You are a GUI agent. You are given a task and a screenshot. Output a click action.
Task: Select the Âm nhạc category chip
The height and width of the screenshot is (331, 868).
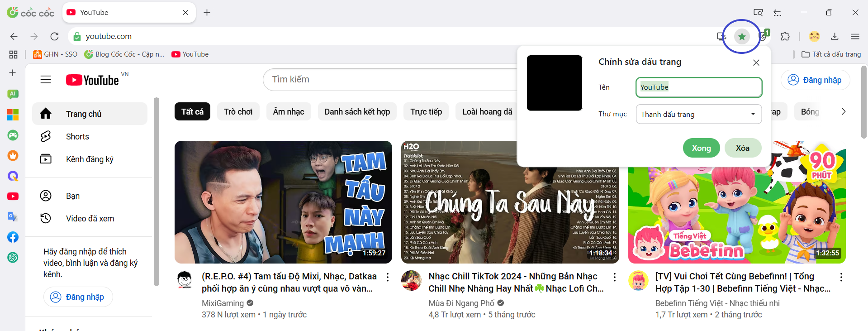(288, 112)
